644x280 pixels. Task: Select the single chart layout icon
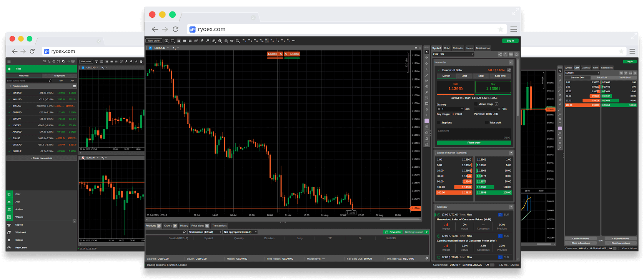[185, 41]
